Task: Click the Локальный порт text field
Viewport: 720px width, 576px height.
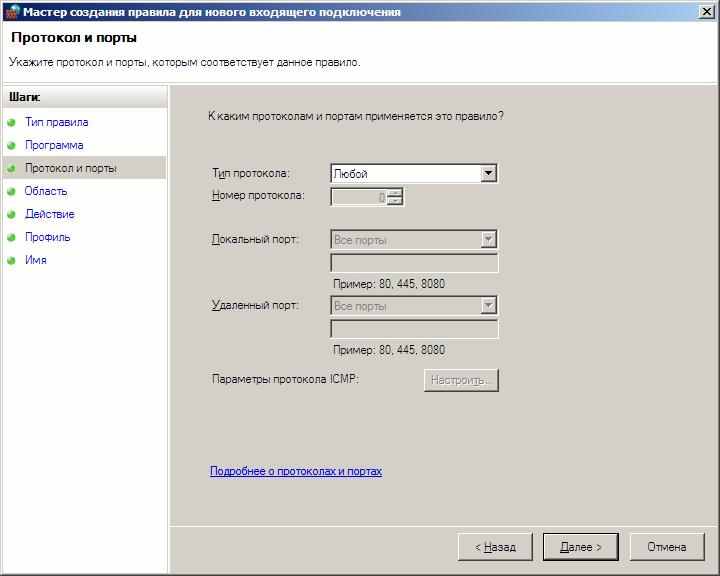Action: 414,263
